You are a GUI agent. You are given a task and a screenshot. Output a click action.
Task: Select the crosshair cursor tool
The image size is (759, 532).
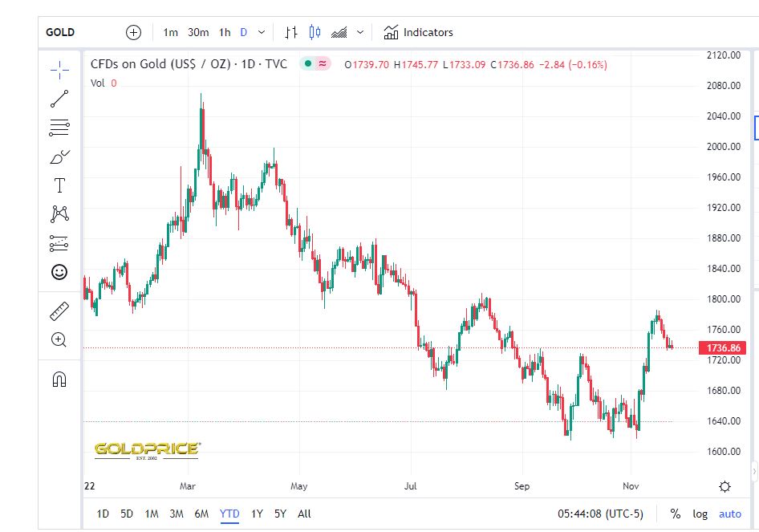click(59, 70)
